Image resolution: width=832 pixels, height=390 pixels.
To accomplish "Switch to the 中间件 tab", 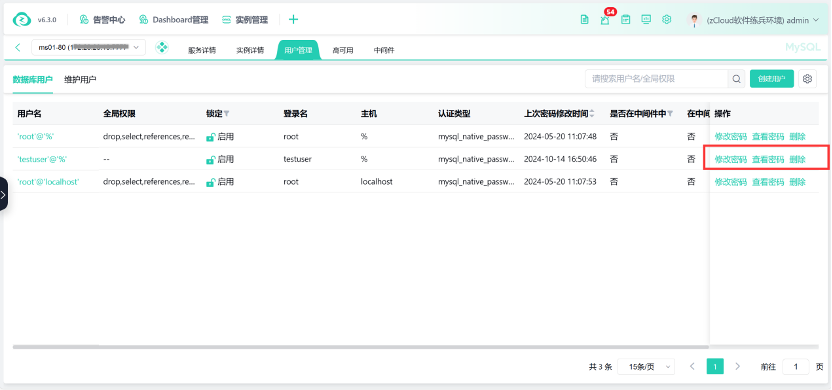I will [x=384, y=50].
